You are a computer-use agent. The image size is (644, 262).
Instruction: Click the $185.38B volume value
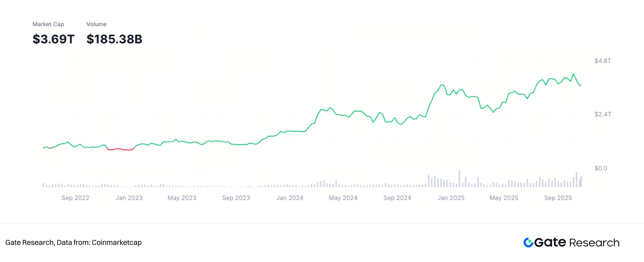(x=114, y=39)
